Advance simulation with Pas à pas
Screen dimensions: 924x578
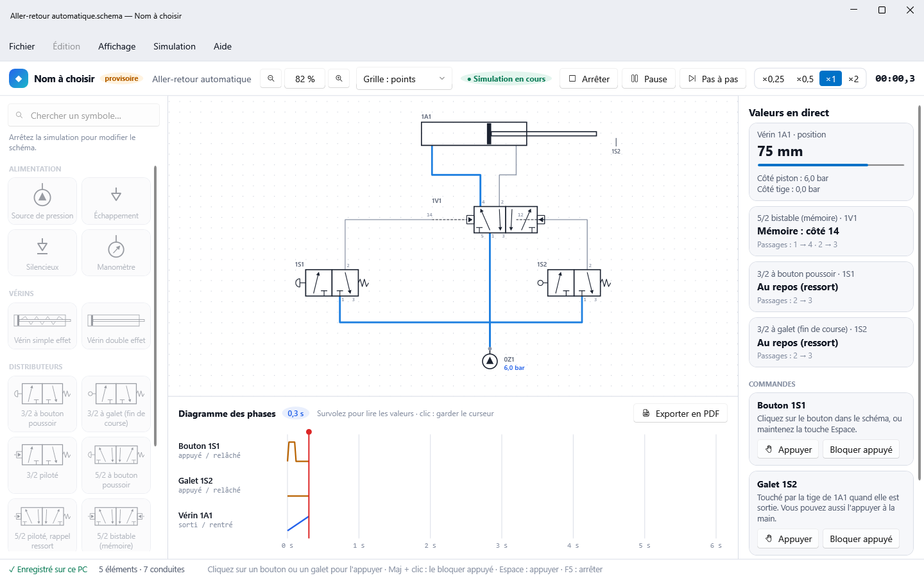713,79
